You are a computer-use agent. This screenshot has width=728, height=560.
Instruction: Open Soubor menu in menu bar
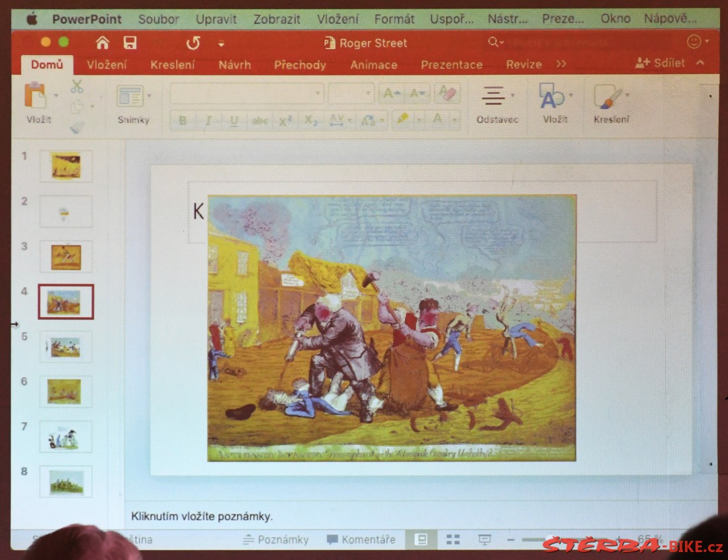(158, 19)
